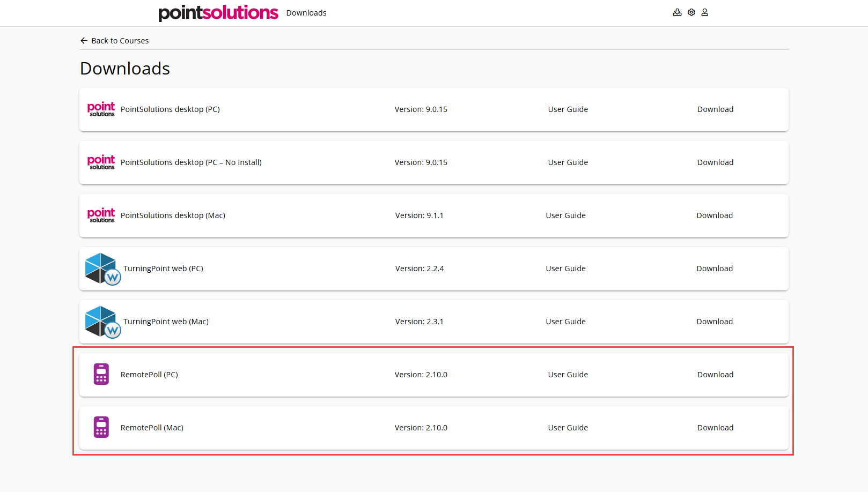The image size is (868, 492).
Task: Click the RemotePoll (Mac) title text
Action: click(x=152, y=428)
